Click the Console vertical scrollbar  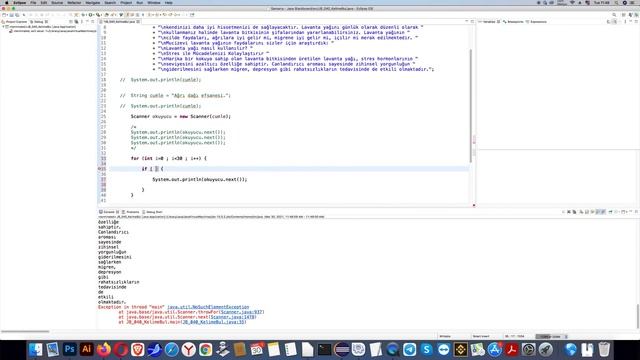(x=638, y=316)
